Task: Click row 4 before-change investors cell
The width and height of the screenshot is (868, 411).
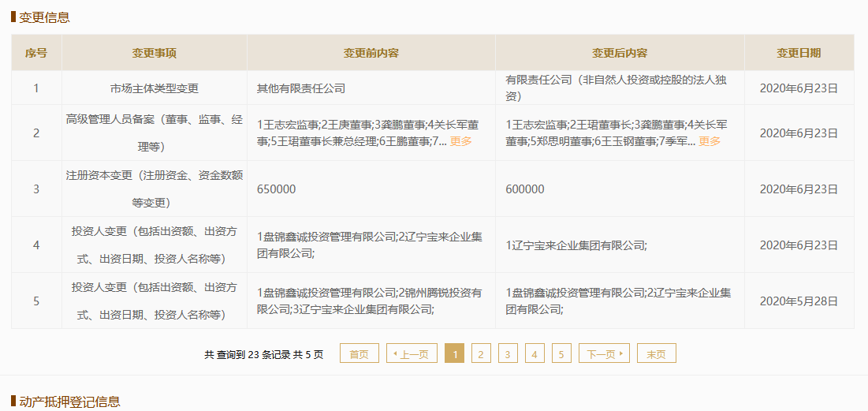Action: [x=371, y=245]
